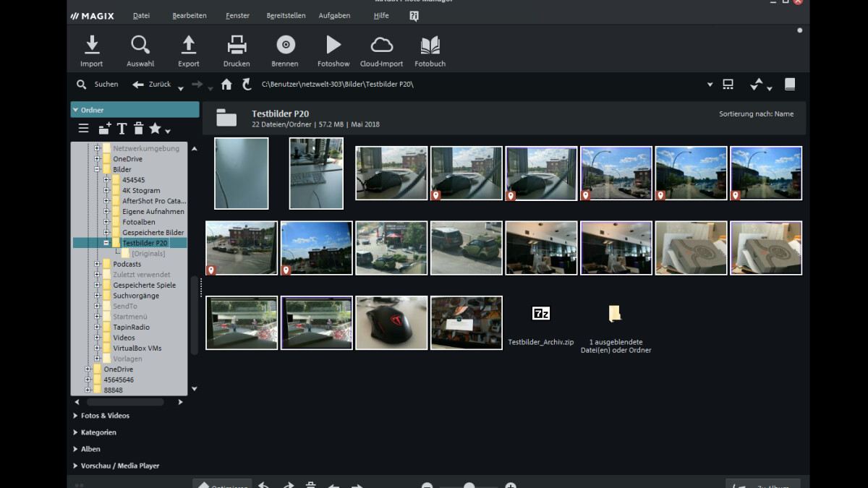The image size is (868, 488).
Task: Click the help icon next to Hilfe
Action: tap(414, 16)
